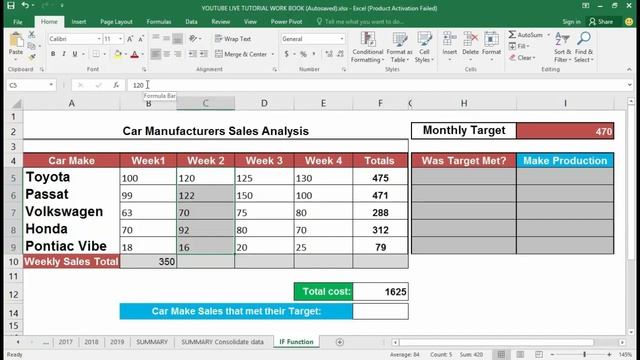Switch to Page Layout view icon
This screenshot has height=360, width=640.
click(x=520, y=354)
